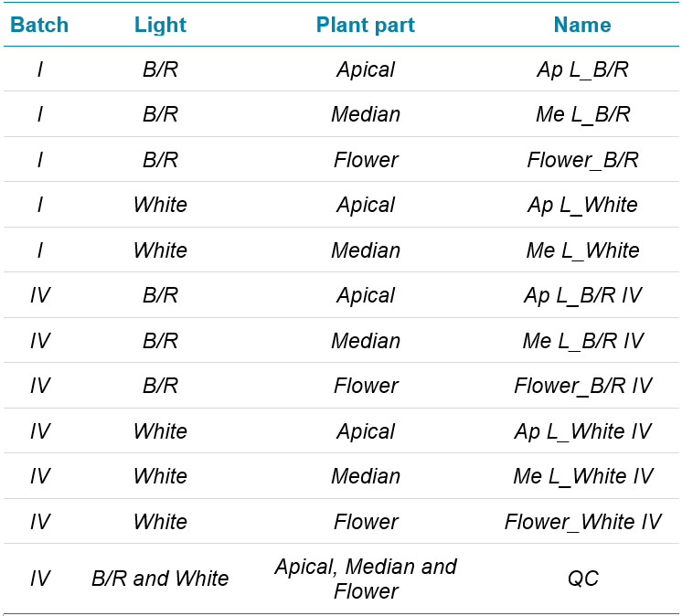Viewport: 682px width, 616px height.
Task: Select the Flower_B/R IV cell
Action: pyautogui.click(x=582, y=386)
